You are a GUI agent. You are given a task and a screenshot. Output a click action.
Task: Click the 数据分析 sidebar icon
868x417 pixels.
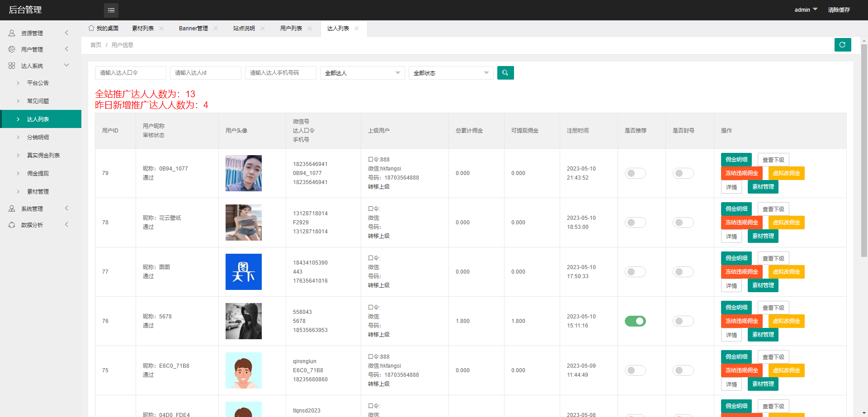coord(12,225)
